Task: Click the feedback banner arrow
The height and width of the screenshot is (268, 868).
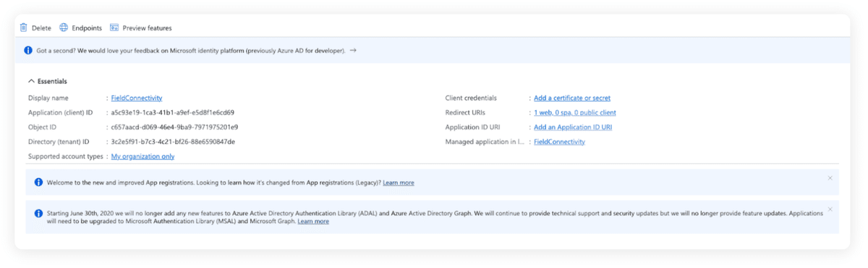Action: click(x=353, y=51)
